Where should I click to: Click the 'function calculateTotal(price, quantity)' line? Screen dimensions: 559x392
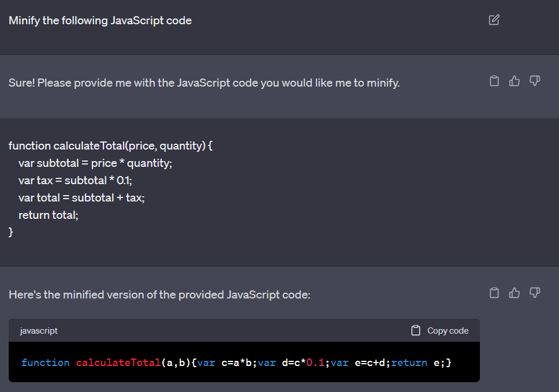(110, 145)
